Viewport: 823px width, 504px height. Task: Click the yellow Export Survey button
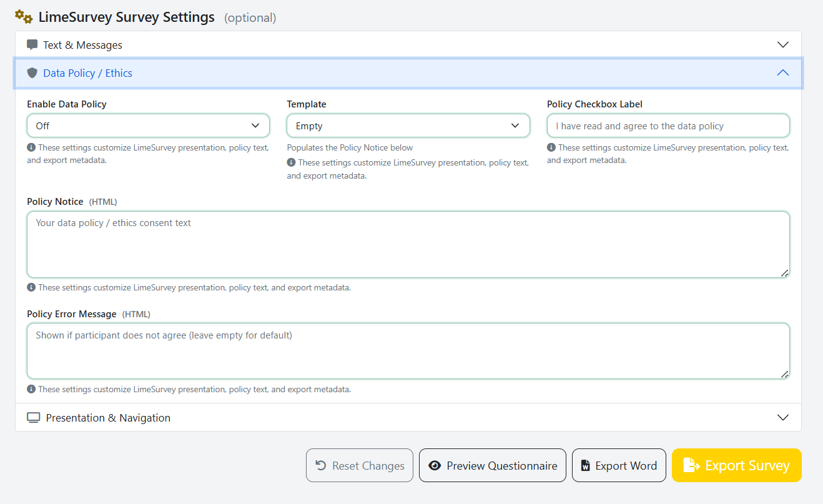[x=737, y=465]
